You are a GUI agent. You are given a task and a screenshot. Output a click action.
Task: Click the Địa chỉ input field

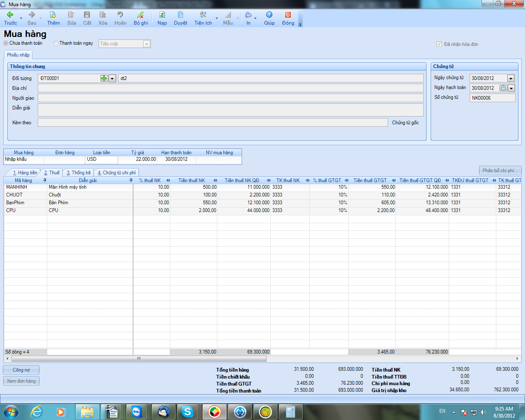[231, 88]
